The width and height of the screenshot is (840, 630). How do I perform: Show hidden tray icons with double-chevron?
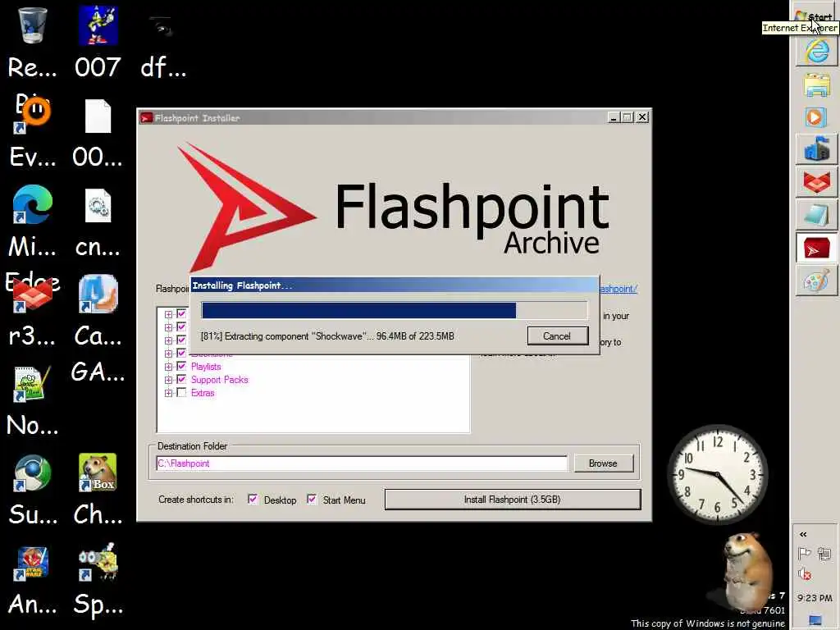click(803, 534)
